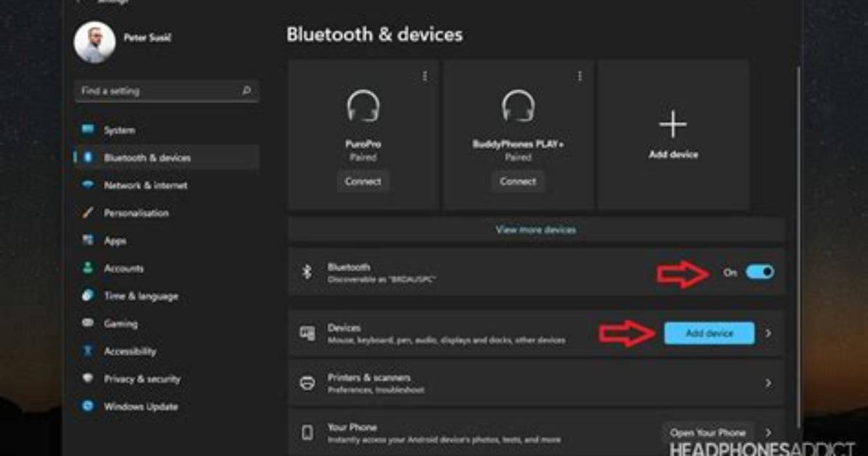Screen dimensions: 868x456
Task: Click the Devices row icon
Action: pyautogui.click(x=307, y=333)
